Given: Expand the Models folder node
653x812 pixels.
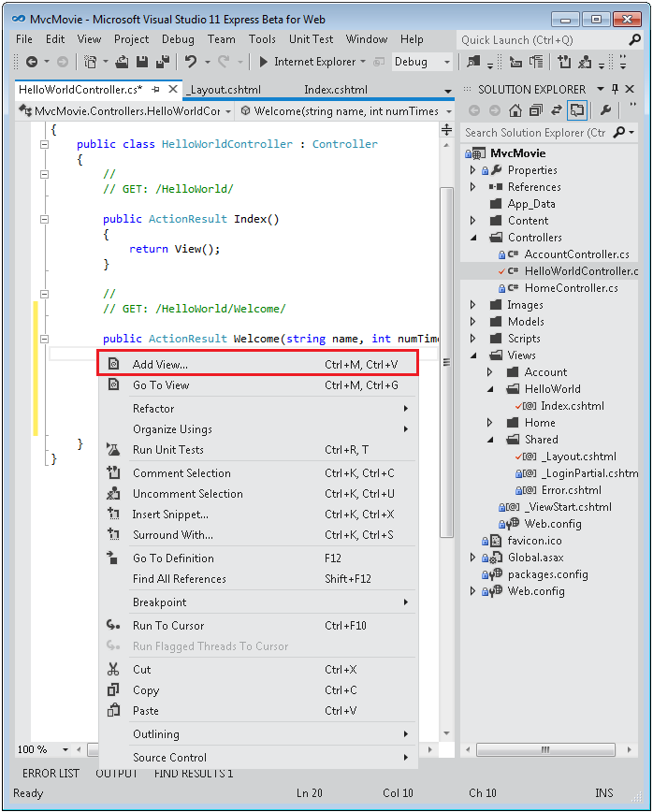Looking at the screenshot, I should (x=472, y=322).
